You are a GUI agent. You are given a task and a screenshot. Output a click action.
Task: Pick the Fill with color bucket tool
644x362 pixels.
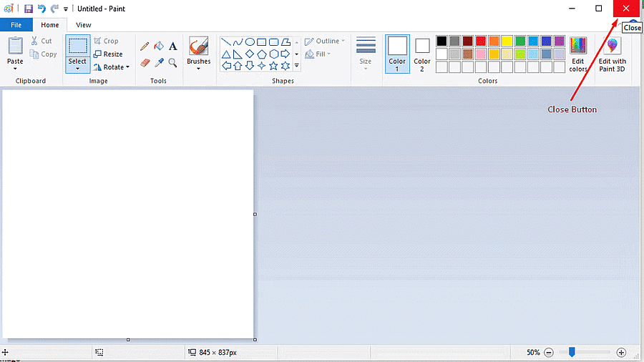click(159, 46)
